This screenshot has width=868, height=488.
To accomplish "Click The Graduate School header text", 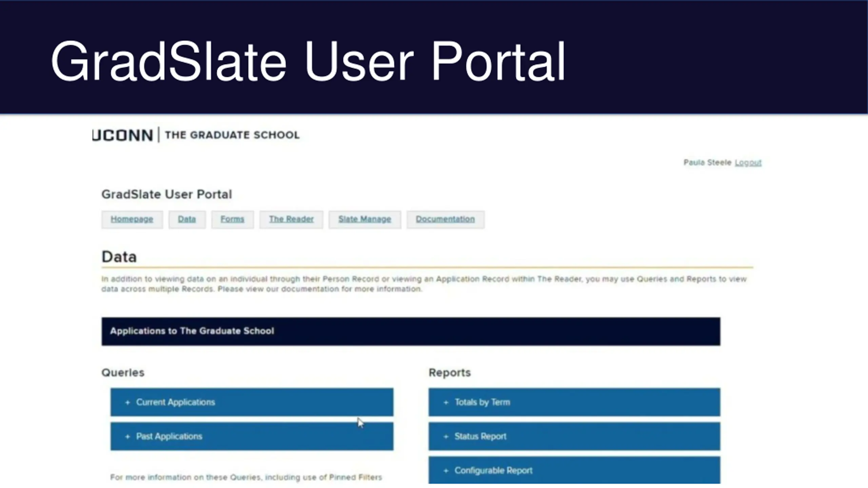I will [232, 135].
